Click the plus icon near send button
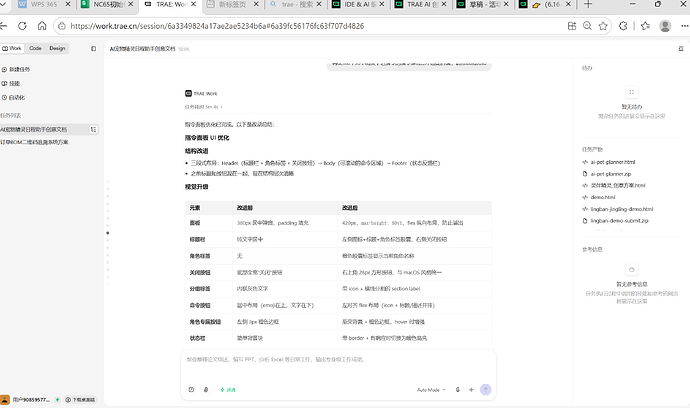This screenshot has height=408, width=690. (471, 390)
